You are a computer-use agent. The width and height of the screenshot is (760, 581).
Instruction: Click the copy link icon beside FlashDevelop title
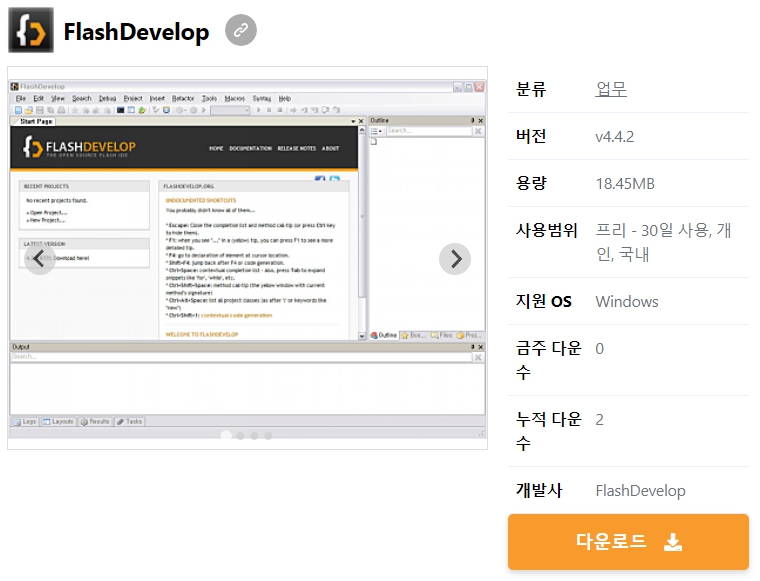(x=240, y=30)
